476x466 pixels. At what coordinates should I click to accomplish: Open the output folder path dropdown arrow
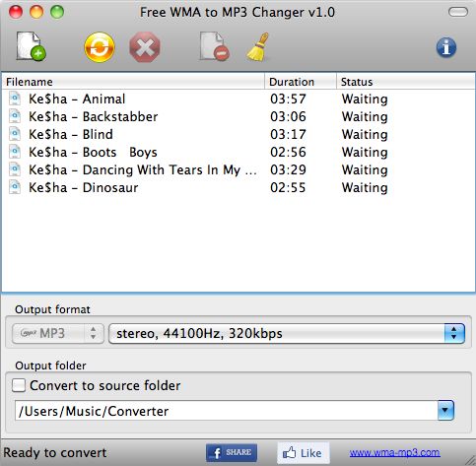pos(445,410)
